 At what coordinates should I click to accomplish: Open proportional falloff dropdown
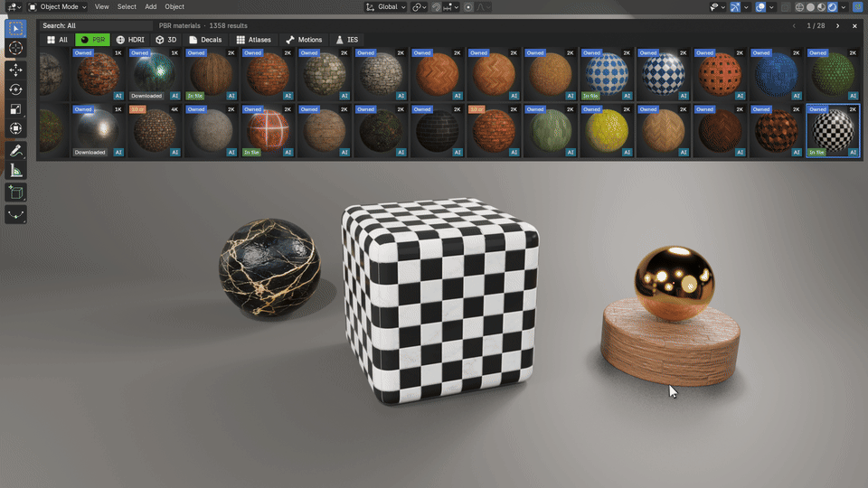483,7
